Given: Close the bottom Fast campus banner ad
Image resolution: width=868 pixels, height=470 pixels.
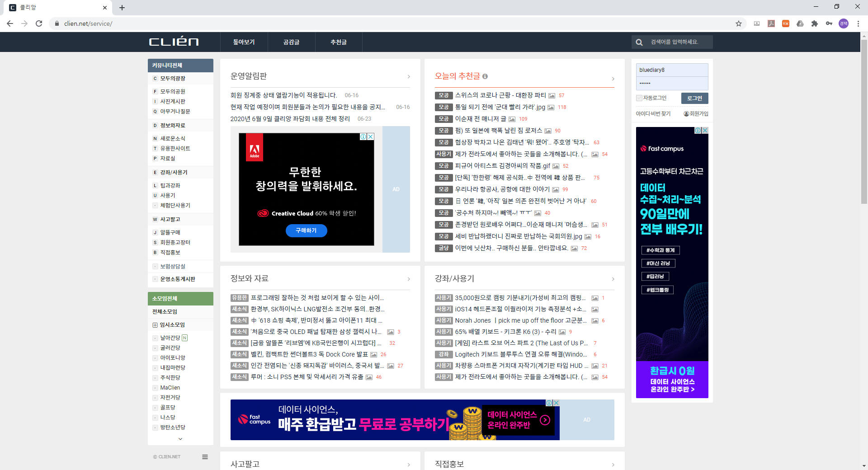Looking at the screenshot, I should [x=557, y=403].
